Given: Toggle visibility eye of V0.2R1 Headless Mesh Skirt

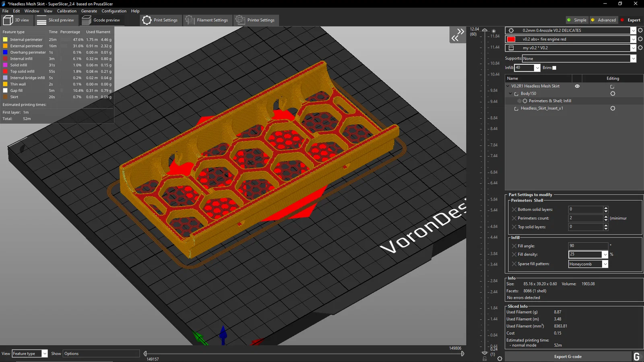Looking at the screenshot, I should tap(577, 86).
